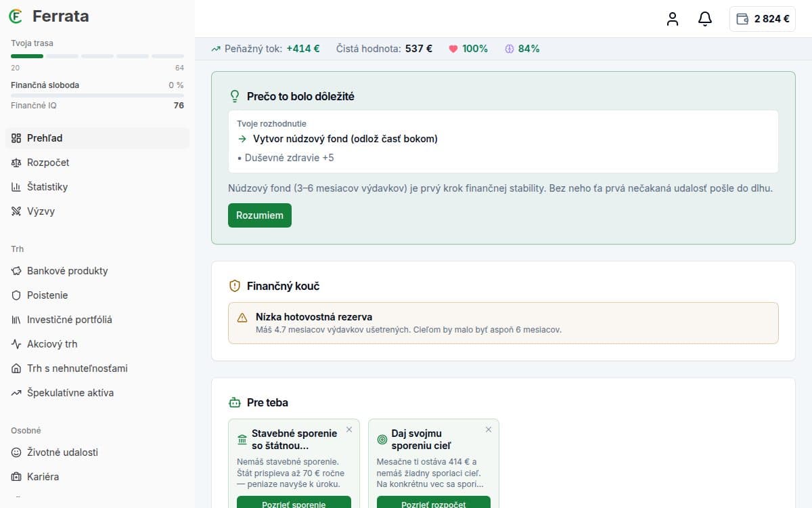Viewport: 812px width, 508px height.
Task: Click the Prehľad dashboard icon
Action: 16,138
